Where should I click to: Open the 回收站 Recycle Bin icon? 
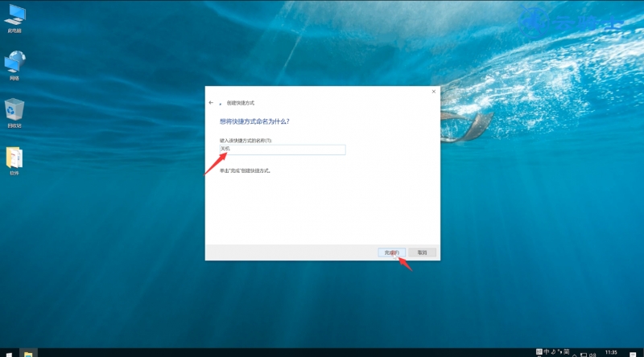coord(14,113)
